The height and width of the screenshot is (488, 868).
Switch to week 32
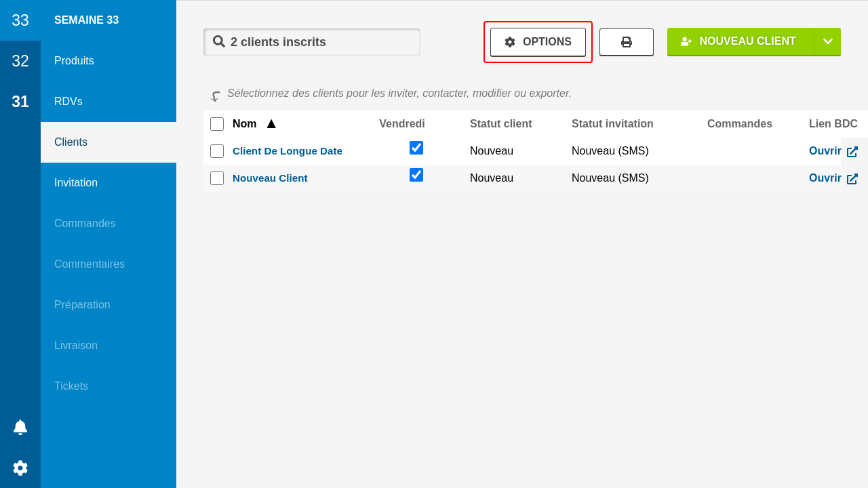tap(20, 61)
